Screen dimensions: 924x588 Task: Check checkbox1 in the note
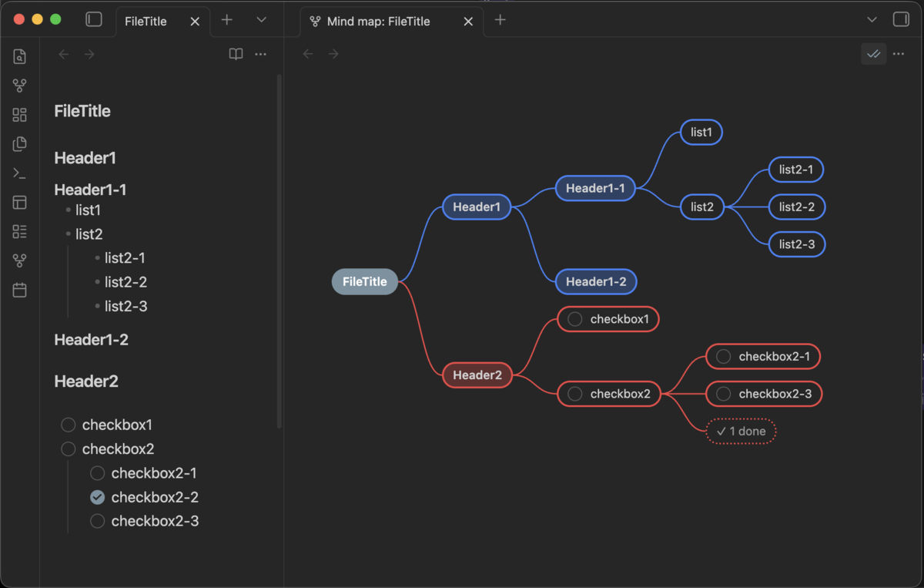69,425
